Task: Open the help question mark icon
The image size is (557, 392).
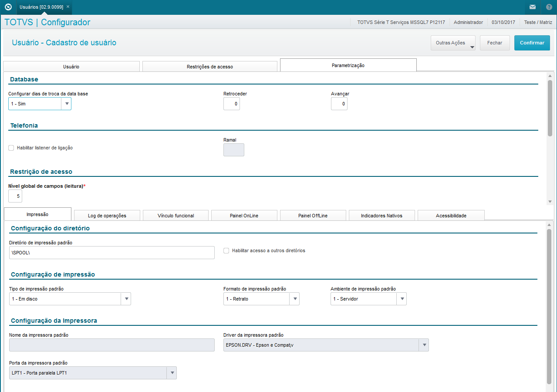Action: (549, 7)
